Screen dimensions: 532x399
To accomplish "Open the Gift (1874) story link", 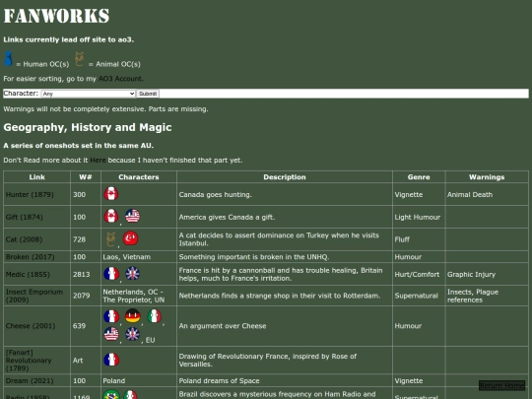I will [24, 217].
